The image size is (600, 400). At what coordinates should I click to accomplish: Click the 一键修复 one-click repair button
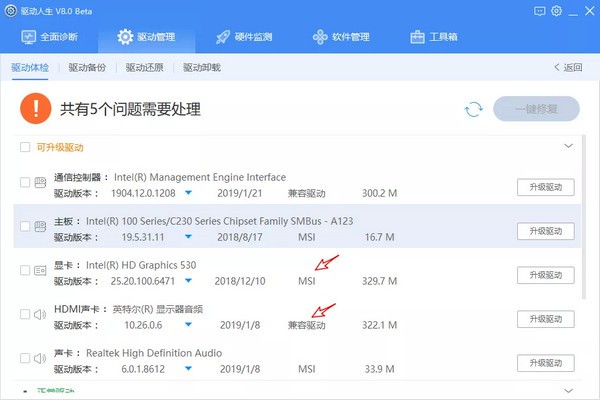point(536,109)
